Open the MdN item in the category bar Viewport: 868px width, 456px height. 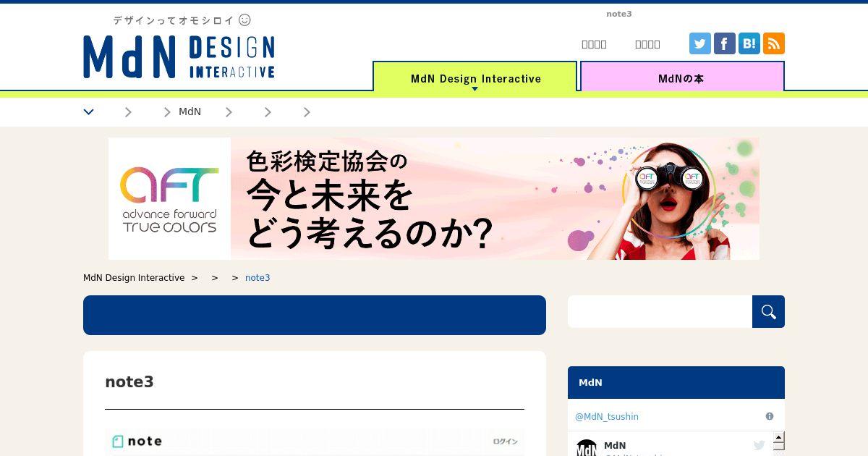190,111
